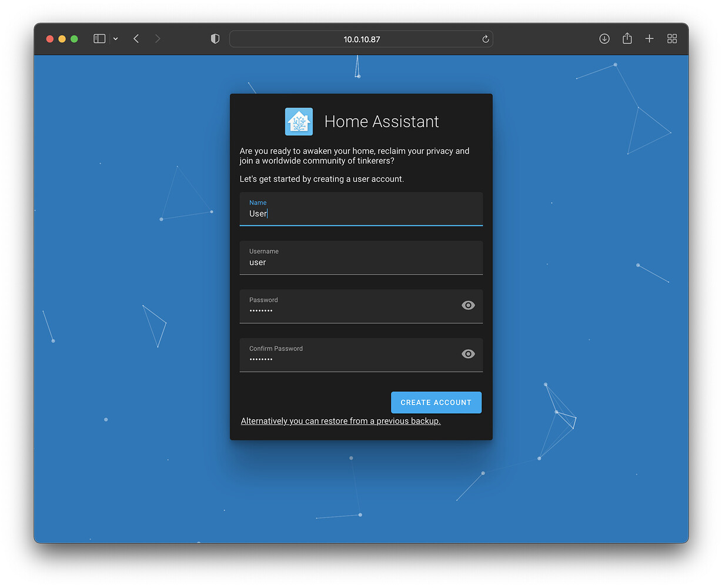Open the restore from previous backup link

tap(340, 421)
